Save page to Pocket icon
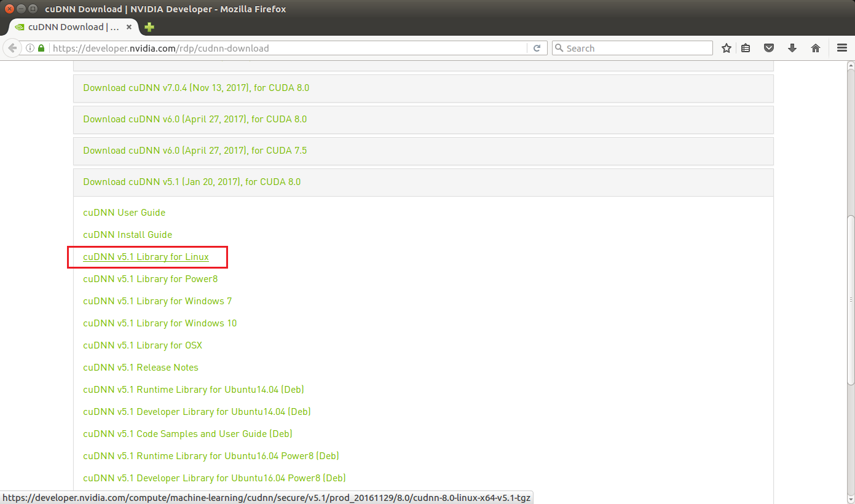Viewport: 855px width, 504px height. coord(769,48)
